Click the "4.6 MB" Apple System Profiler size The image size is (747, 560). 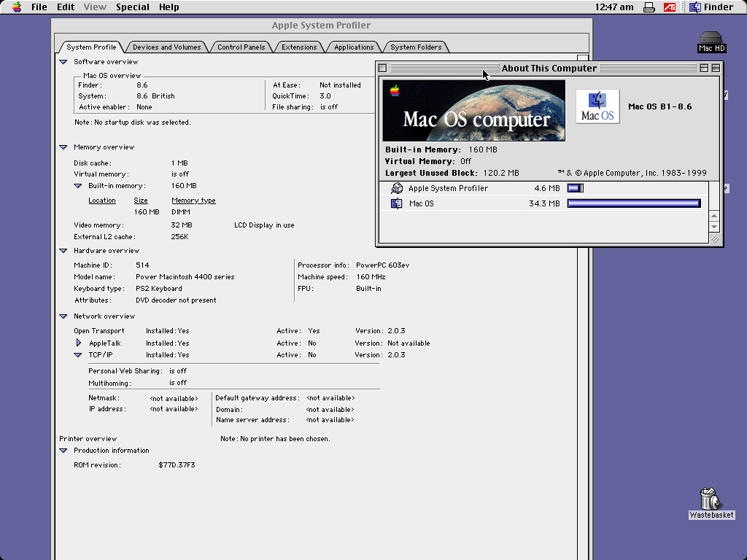pyautogui.click(x=547, y=189)
